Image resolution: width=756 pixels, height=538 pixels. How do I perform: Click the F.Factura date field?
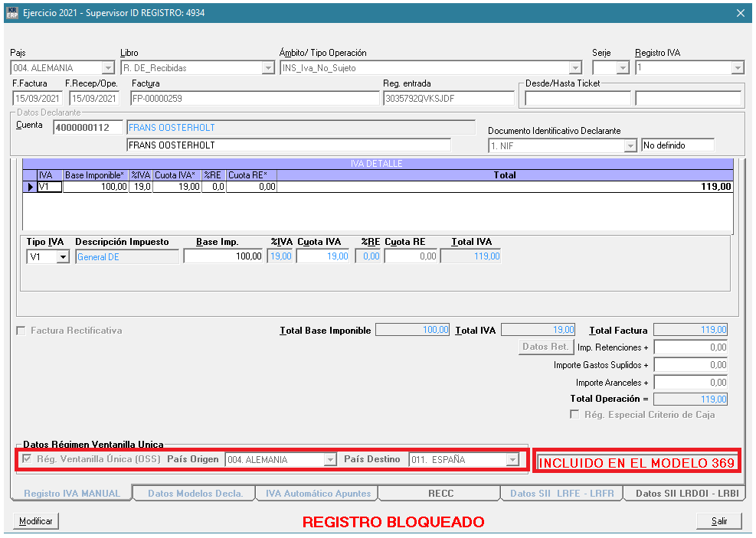pyautogui.click(x=37, y=99)
